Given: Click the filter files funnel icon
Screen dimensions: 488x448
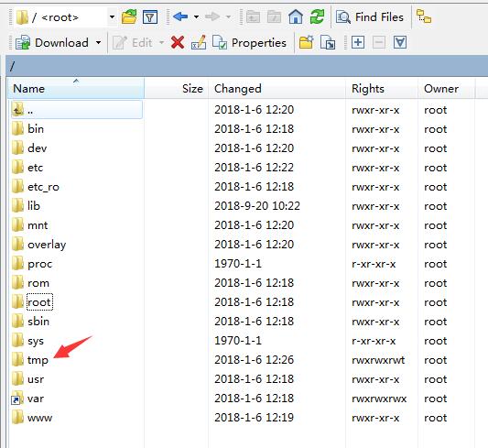Looking at the screenshot, I should [150, 16].
